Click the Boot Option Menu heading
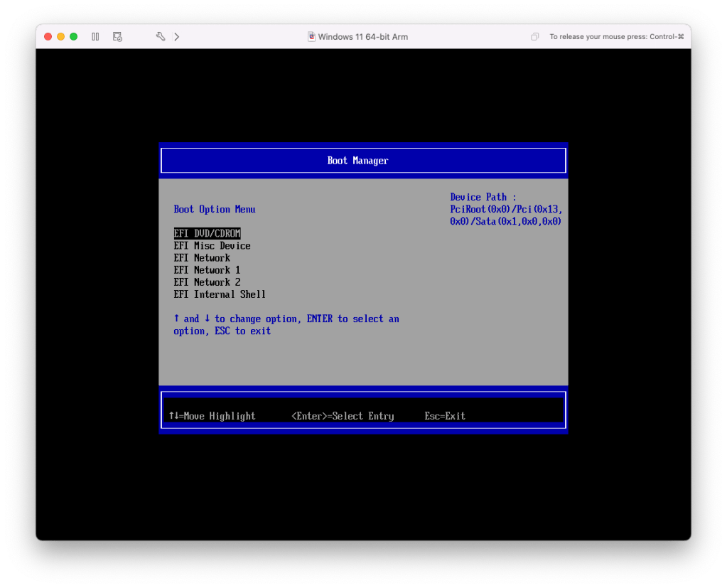This screenshot has height=588, width=727. point(214,209)
